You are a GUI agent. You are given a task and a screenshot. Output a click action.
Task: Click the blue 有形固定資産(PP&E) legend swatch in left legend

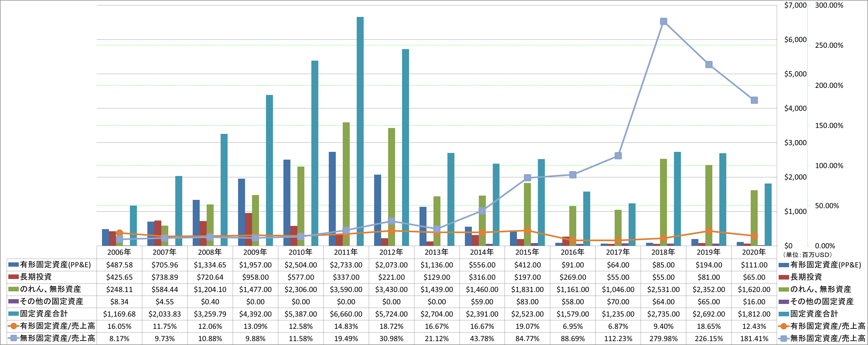[13, 265]
